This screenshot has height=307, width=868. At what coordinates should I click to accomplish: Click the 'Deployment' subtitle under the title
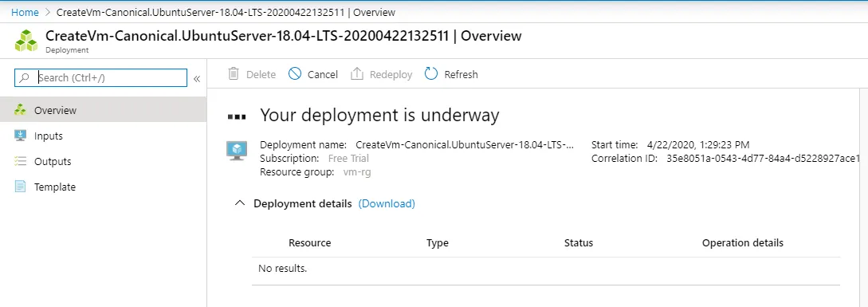[x=67, y=50]
